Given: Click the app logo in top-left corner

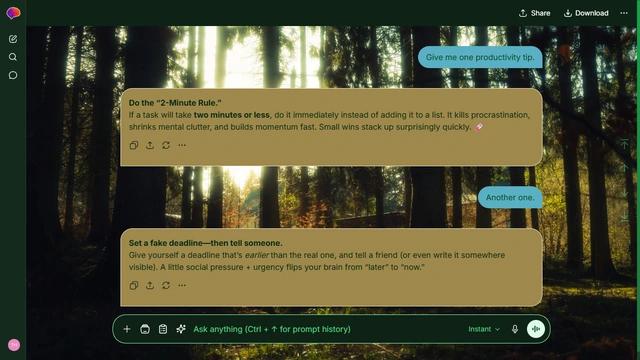Looking at the screenshot, I should coord(13,13).
